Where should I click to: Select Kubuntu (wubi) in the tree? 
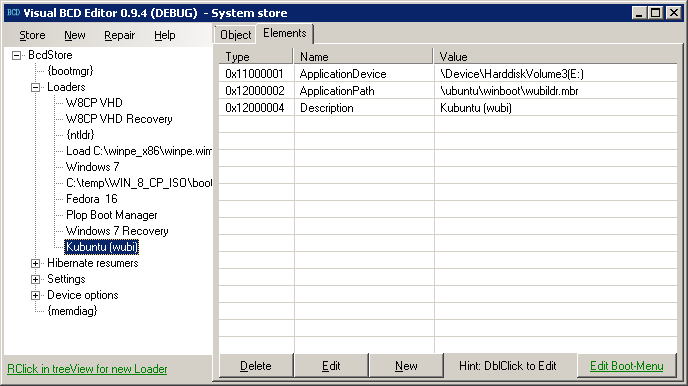coord(101,247)
